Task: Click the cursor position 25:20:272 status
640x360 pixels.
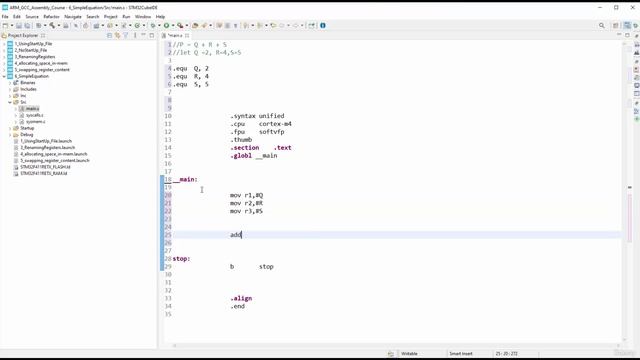Action: point(507,354)
